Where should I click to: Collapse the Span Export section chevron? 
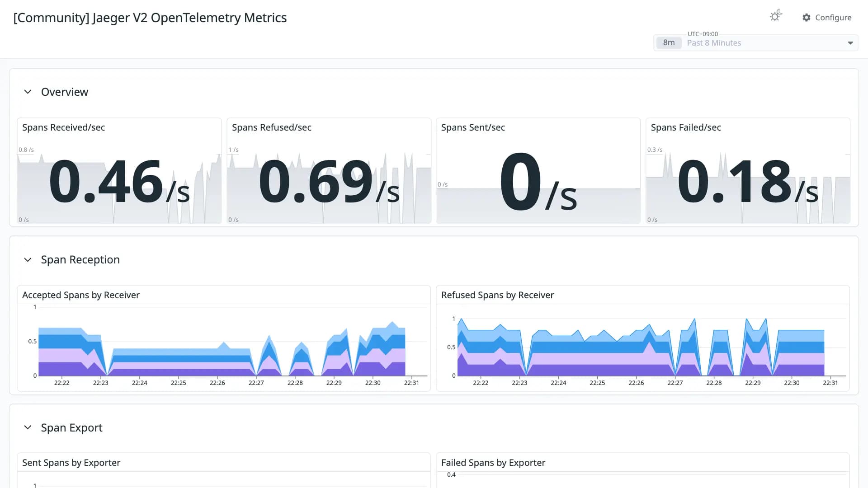click(28, 427)
